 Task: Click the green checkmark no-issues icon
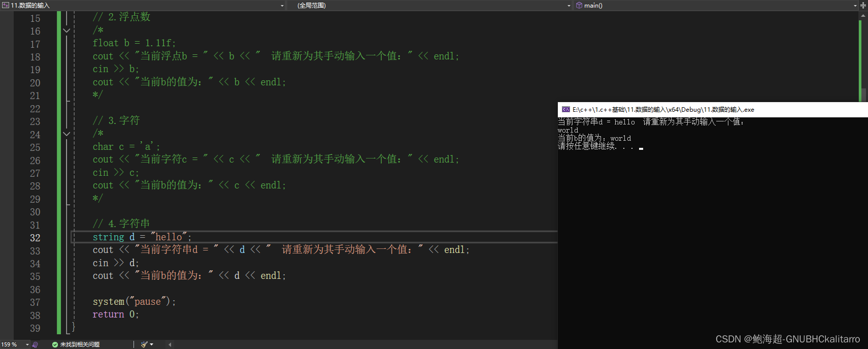pos(55,344)
